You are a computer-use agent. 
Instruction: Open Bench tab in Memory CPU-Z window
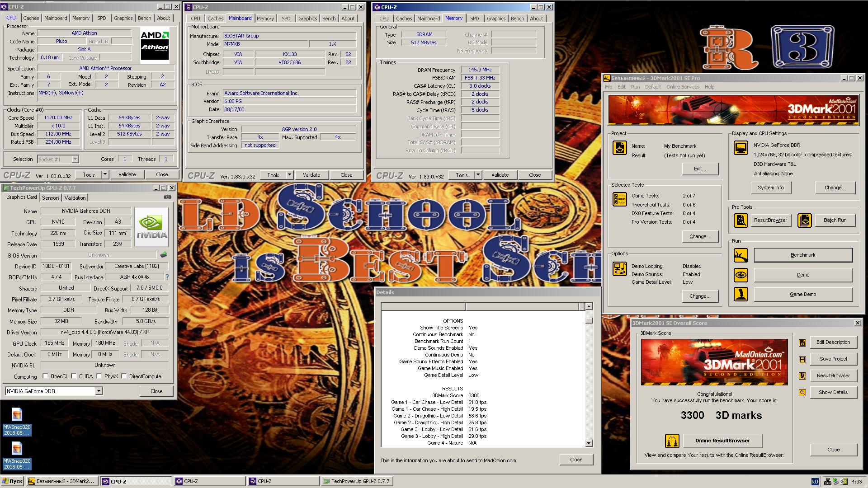point(518,19)
